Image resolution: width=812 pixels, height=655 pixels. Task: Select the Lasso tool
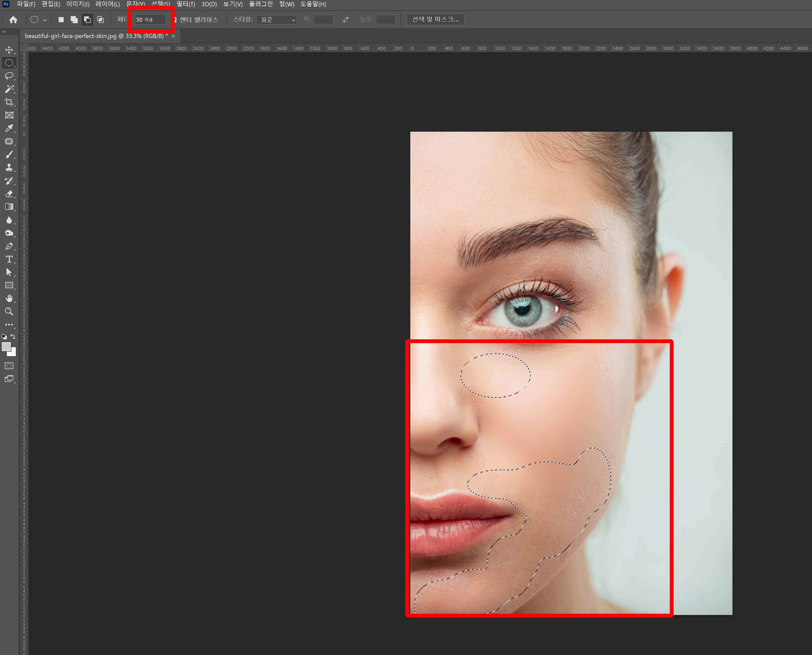[x=9, y=76]
